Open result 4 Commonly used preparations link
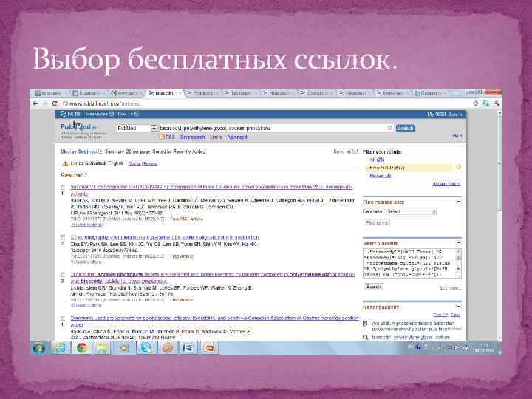 214,321
